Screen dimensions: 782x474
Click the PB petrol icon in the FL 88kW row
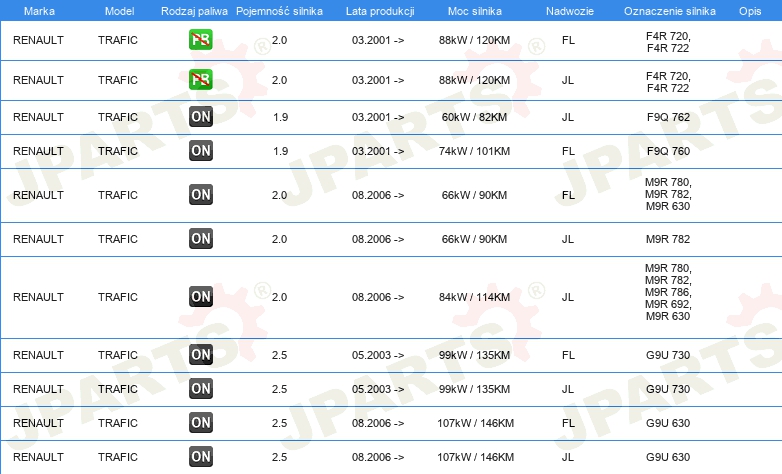pyautogui.click(x=201, y=40)
